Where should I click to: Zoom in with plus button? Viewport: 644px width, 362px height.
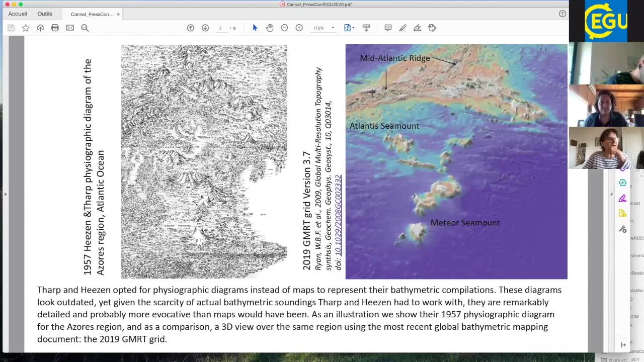pos(299,28)
